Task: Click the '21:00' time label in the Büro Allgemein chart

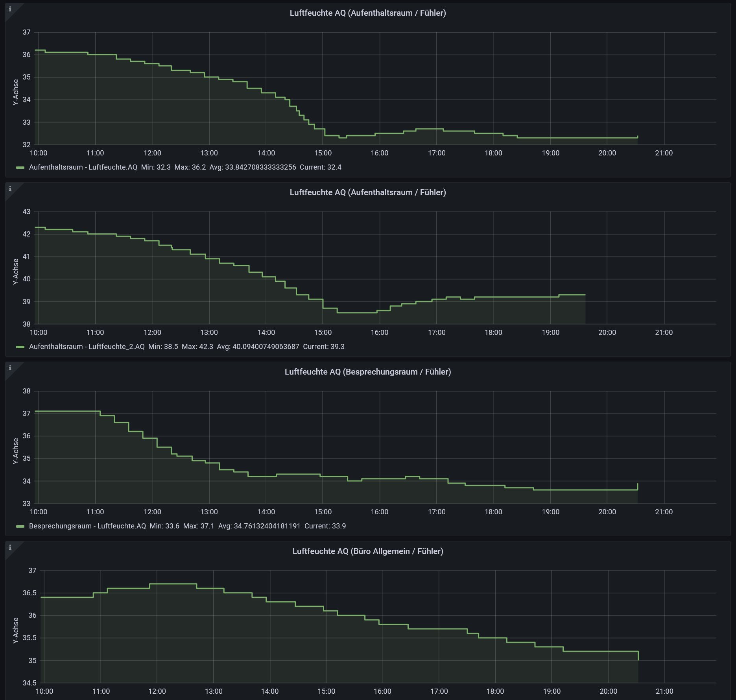Action: [x=664, y=691]
